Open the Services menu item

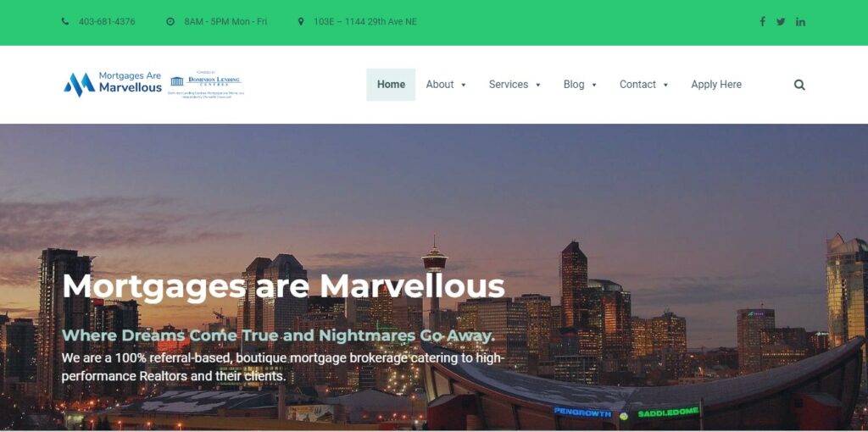(509, 85)
